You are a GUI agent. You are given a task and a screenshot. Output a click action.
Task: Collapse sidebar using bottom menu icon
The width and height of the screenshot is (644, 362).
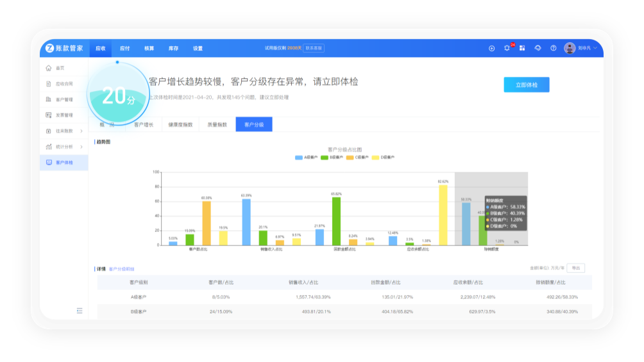click(x=80, y=311)
